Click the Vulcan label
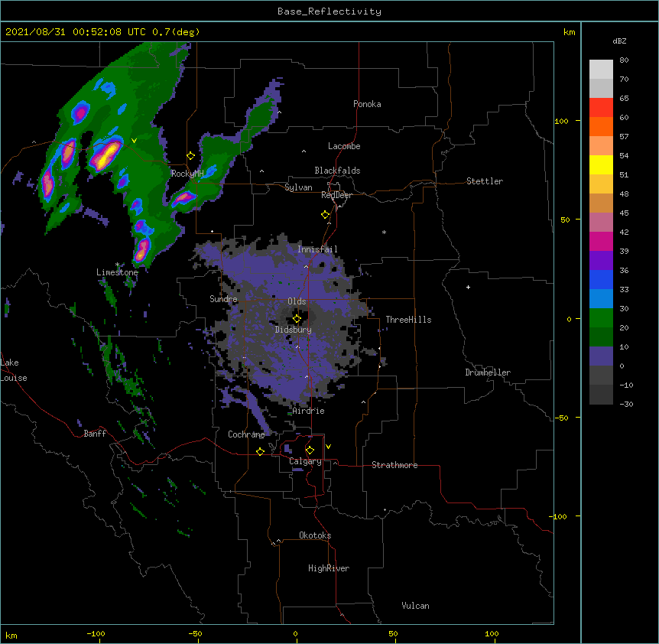This screenshot has height=644, width=659. point(415,606)
